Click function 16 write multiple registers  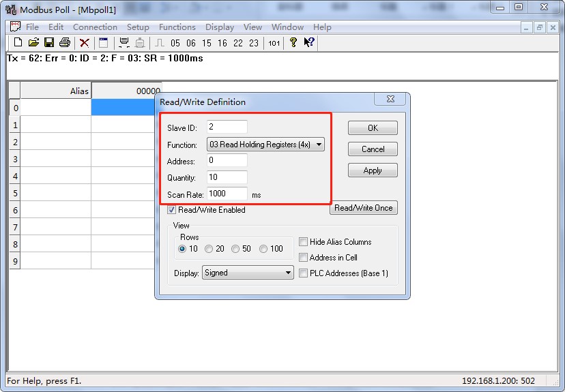click(222, 43)
